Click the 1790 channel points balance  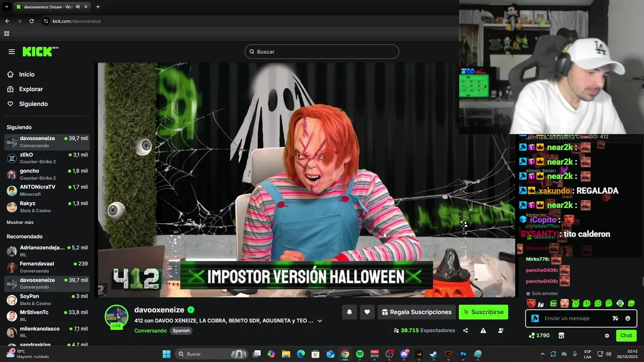click(539, 335)
